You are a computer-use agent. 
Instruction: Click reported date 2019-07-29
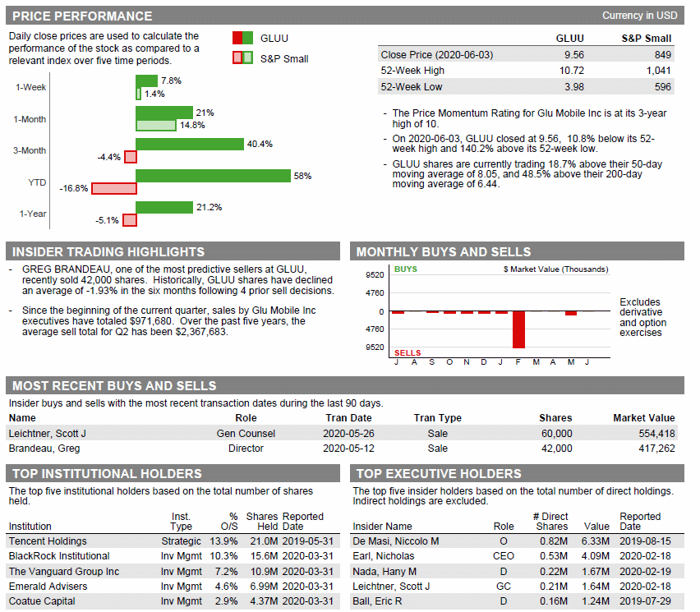pyautogui.click(x=645, y=601)
